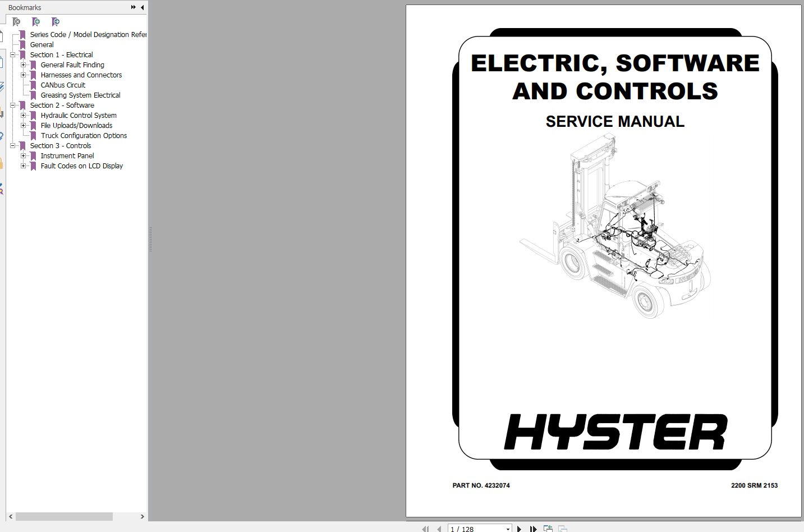Screen dimensions: 804x532
Task: Expand Harnesses and Connectors bookmark
Action: tap(23, 75)
